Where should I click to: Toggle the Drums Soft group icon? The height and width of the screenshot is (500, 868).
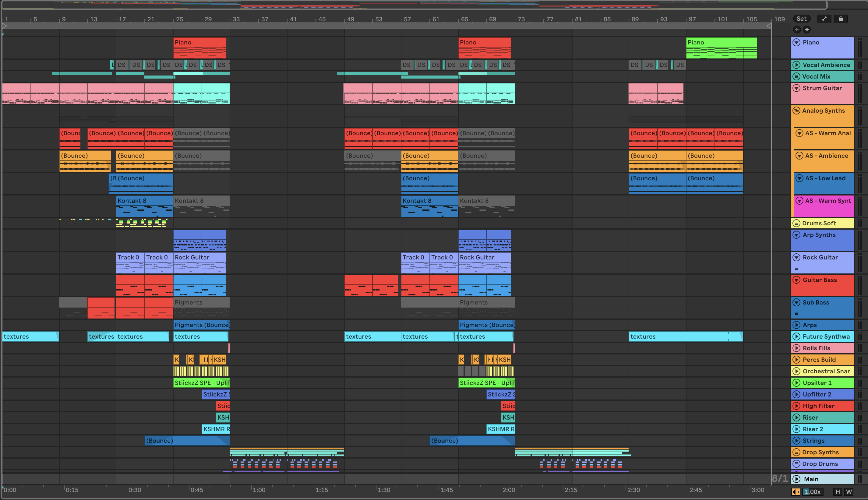pyautogui.click(x=797, y=223)
